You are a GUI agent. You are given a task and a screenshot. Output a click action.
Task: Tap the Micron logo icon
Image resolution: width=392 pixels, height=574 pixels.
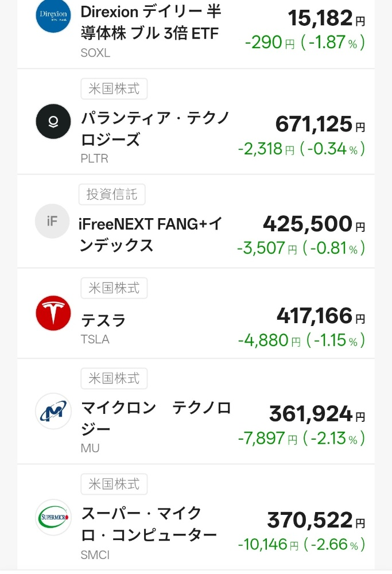53,411
